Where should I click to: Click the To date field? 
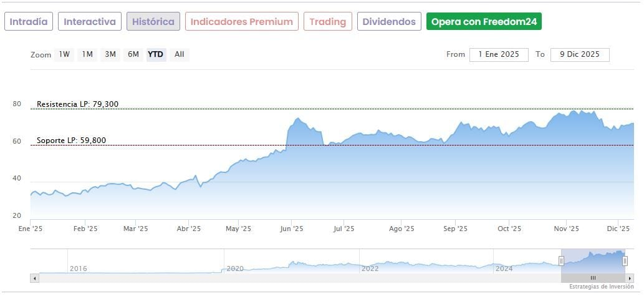tap(580, 54)
